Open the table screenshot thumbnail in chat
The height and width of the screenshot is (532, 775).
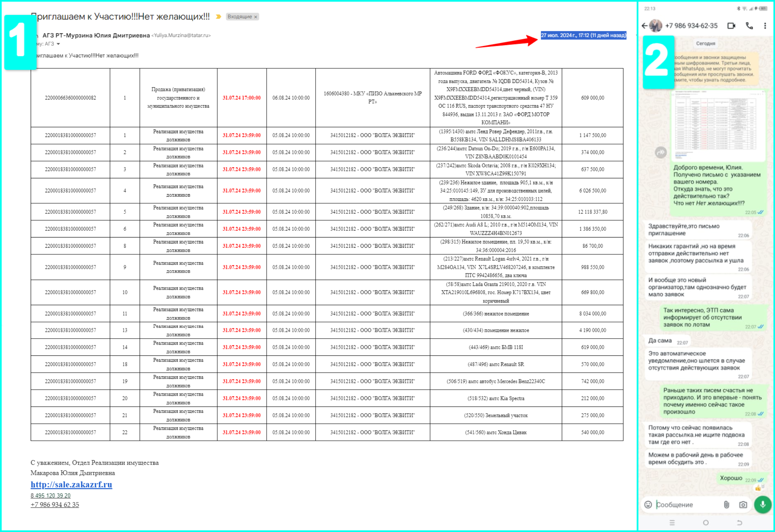coord(718,125)
